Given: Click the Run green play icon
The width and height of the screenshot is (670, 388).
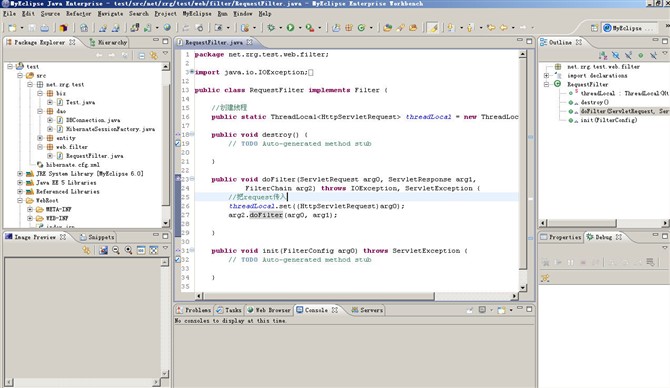Looking at the screenshot, I should (x=291, y=28).
